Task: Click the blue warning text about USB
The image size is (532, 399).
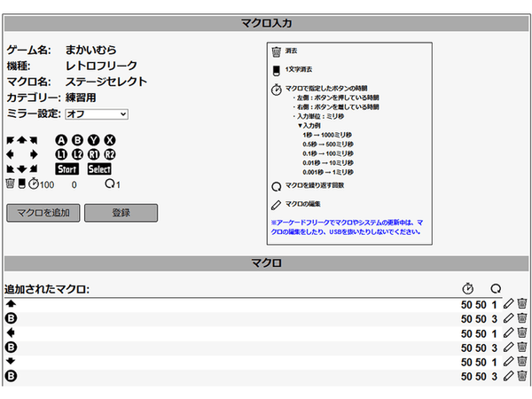Action: click(x=347, y=227)
